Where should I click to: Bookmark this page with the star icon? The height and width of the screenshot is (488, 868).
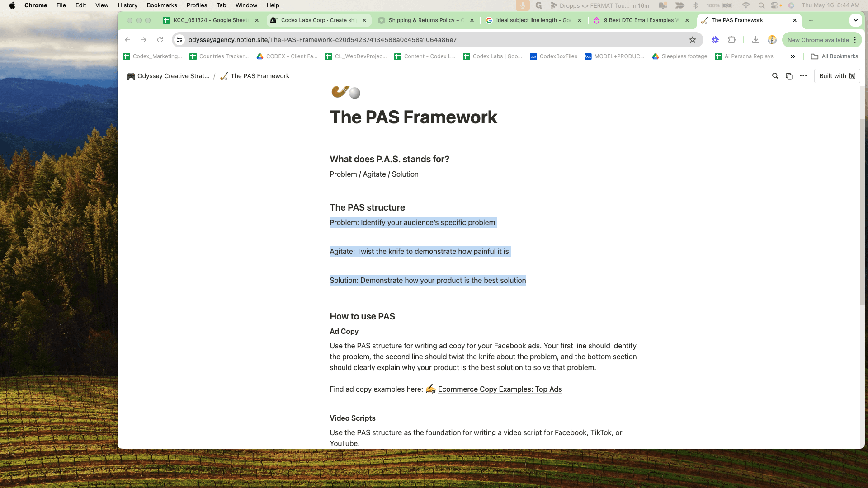(x=693, y=40)
